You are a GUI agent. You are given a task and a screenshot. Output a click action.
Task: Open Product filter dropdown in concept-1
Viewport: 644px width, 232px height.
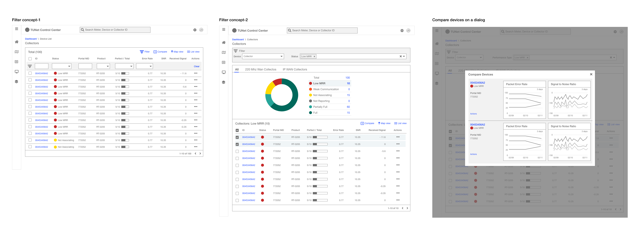103,66
